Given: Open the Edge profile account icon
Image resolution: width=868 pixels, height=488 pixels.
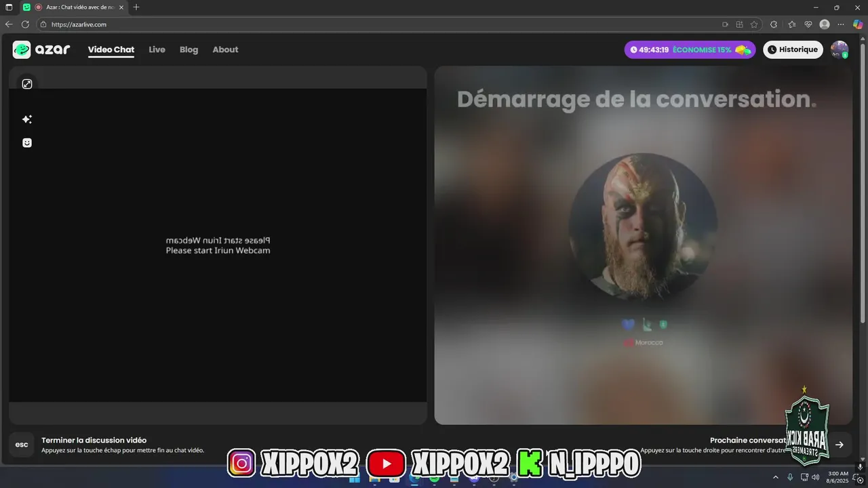Looking at the screenshot, I should click(825, 24).
